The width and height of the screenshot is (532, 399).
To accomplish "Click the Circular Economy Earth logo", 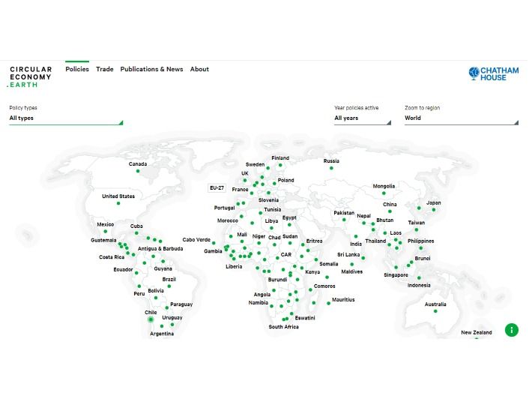I will click(30, 77).
